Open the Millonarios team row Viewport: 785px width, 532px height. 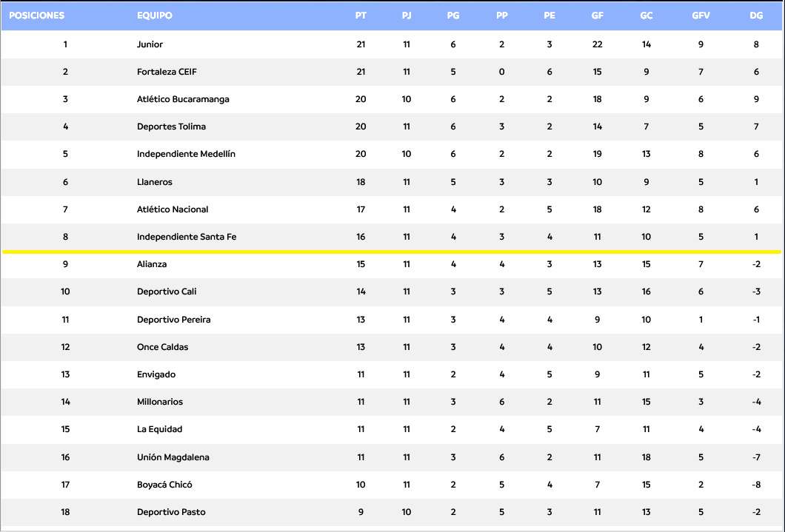click(x=159, y=402)
